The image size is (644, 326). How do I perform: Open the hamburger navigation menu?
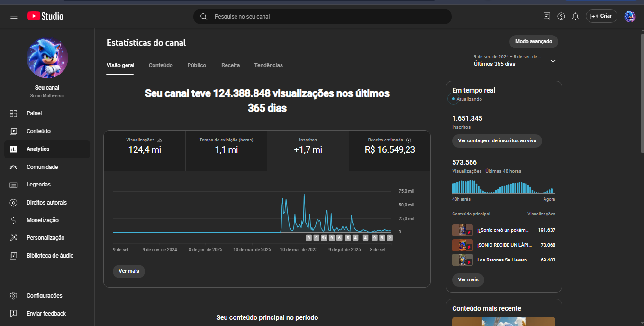pyautogui.click(x=14, y=16)
